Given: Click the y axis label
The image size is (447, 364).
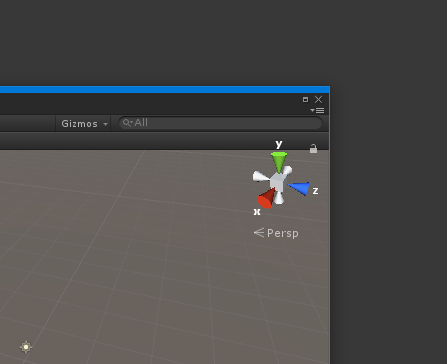Looking at the screenshot, I should coord(279,144).
